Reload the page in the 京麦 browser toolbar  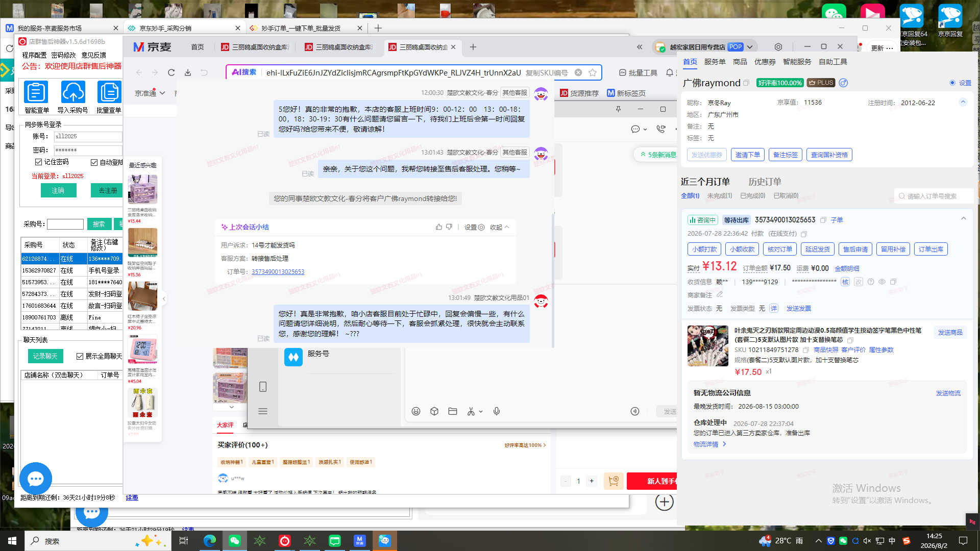tap(171, 73)
